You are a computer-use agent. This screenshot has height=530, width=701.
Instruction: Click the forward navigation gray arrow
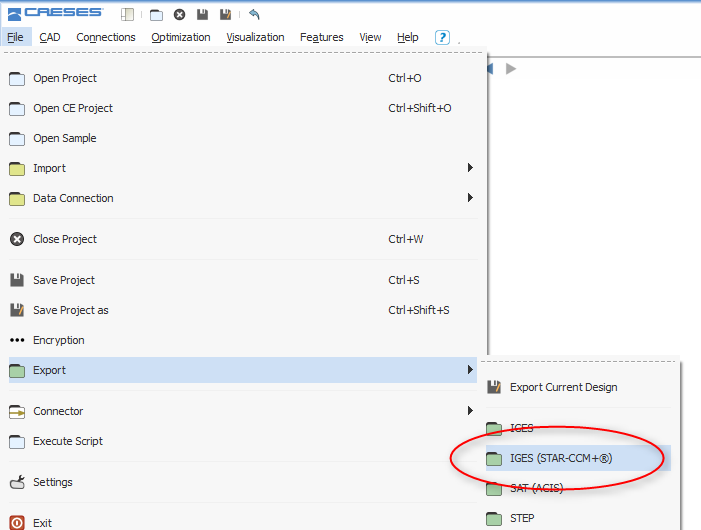coord(511,69)
